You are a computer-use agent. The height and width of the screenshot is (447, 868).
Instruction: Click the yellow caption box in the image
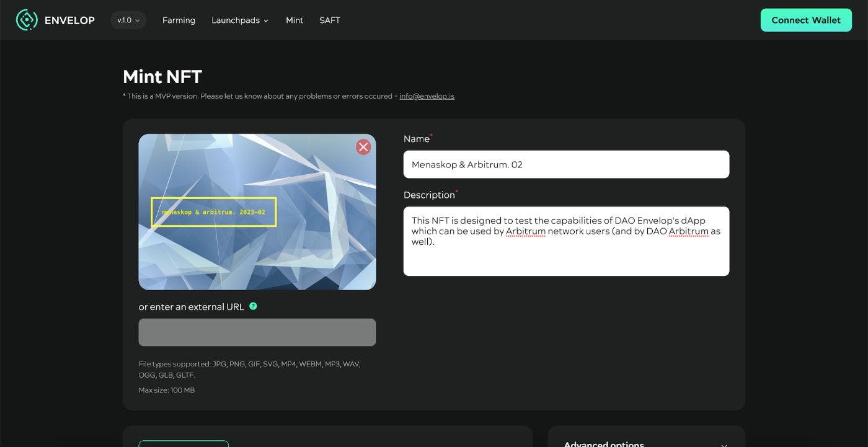214,212
